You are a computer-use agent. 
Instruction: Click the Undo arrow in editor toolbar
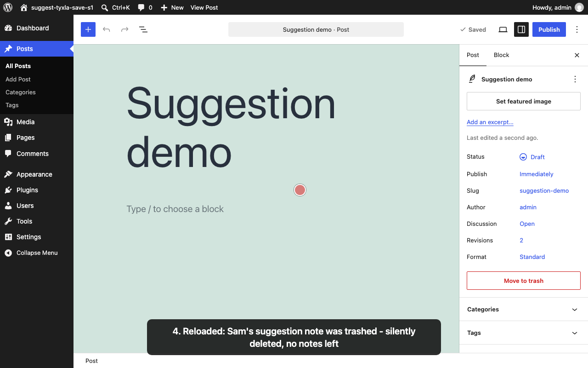(107, 29)
